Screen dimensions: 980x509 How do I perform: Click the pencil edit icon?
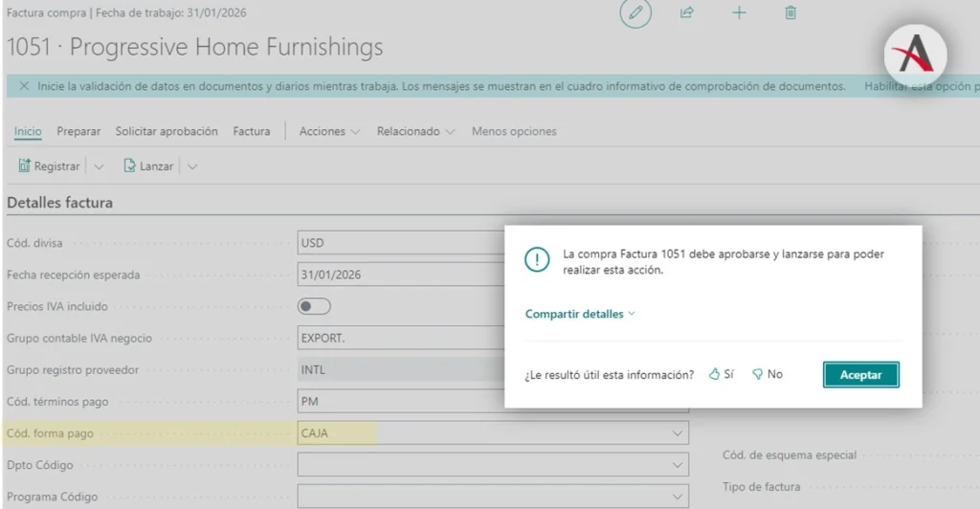635,13
